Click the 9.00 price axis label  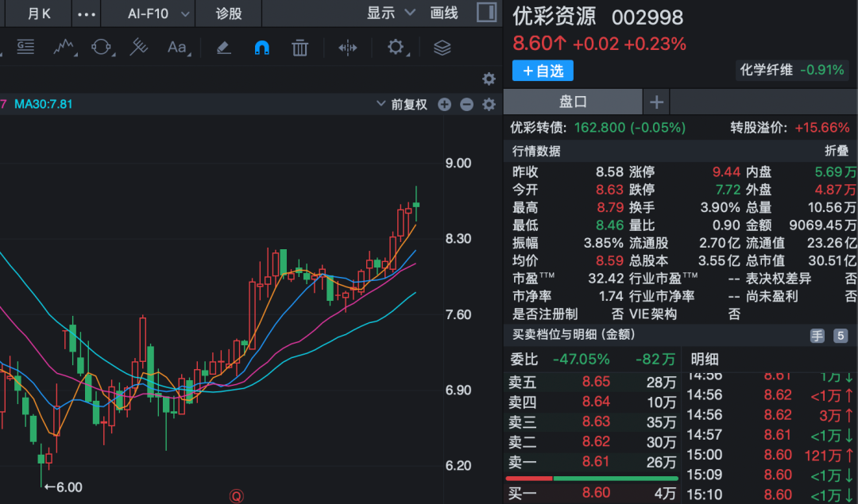point(458,163)
